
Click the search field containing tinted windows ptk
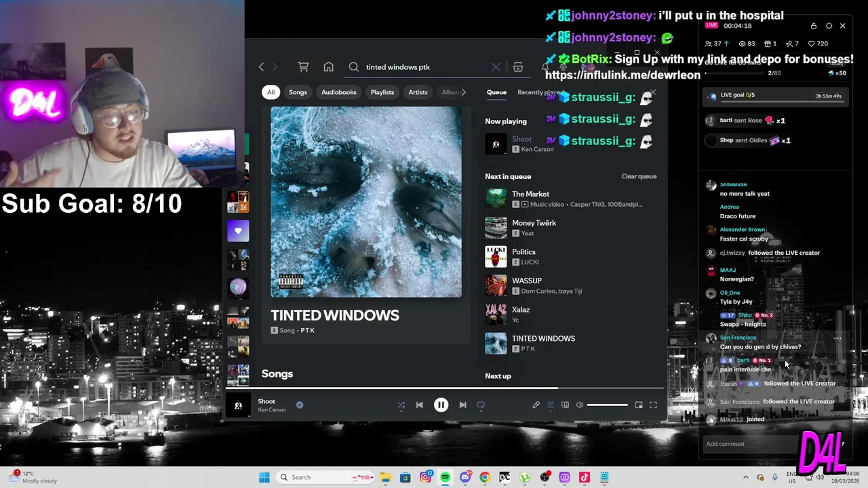425,67
